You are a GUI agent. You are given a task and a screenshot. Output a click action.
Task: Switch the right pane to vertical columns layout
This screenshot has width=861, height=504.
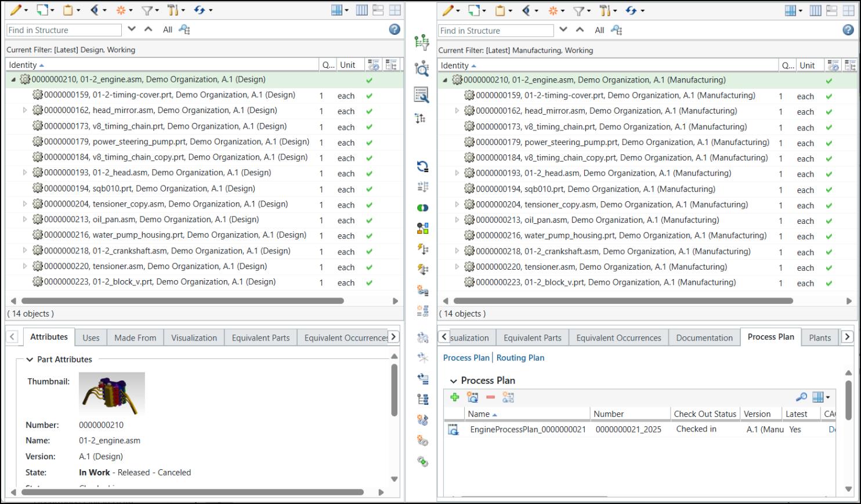(815, 10)
